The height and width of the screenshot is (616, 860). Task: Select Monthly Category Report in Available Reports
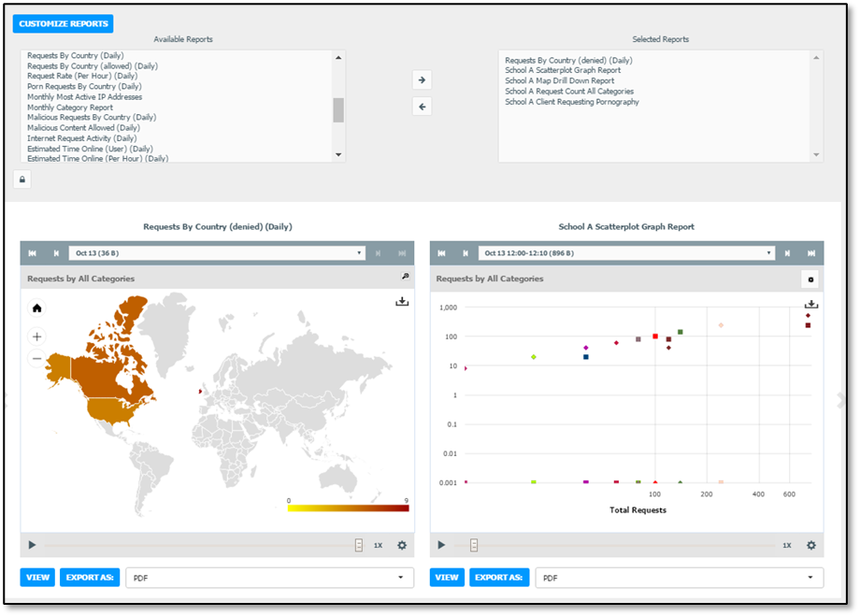tap(70, 107)
